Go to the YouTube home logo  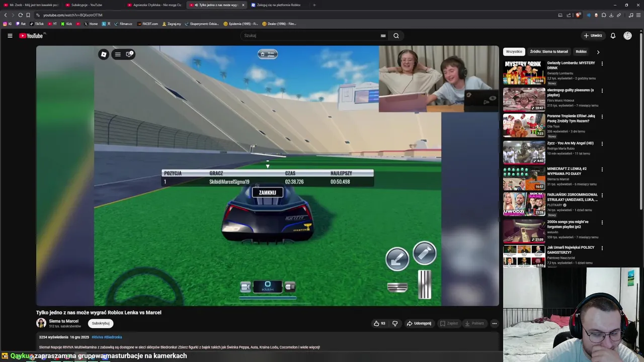(x=31, y=36)
